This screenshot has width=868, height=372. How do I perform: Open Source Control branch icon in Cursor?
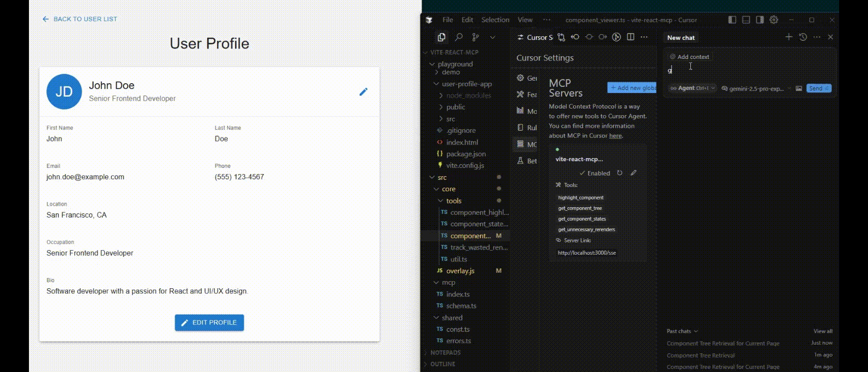[475, 37]
